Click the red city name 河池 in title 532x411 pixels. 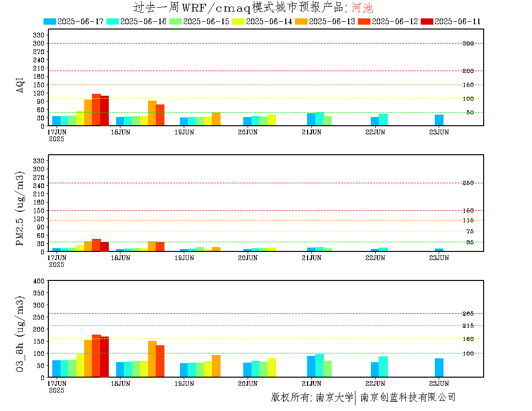click(362, 7)
